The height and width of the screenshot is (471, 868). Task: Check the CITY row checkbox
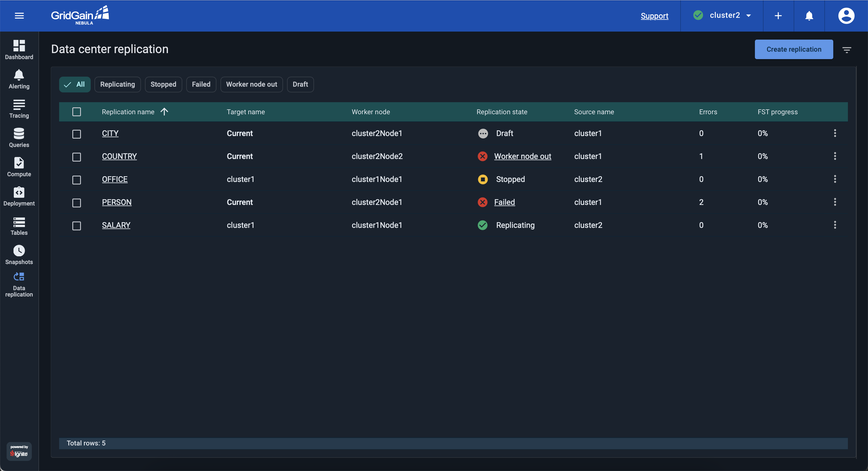[76, 134]
